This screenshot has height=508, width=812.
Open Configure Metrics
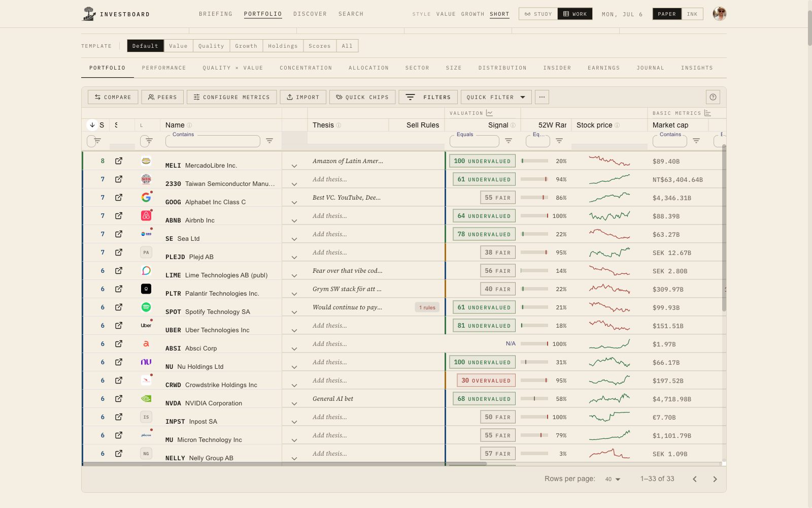(231, 97)
